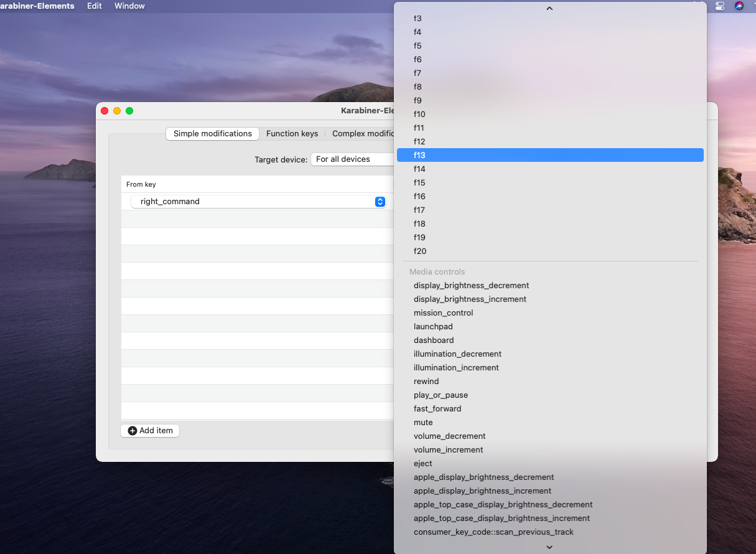Select f17 from the key list
The height and width of the screenshot is (554, 756).
point(550,210)
